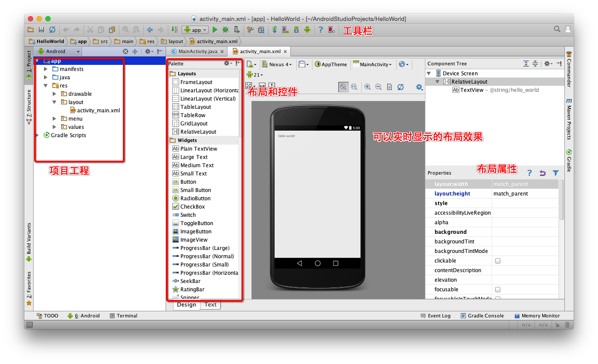
Task: Toggle the Gradle panel on the right edge
Action: click(x=569, y=161)
